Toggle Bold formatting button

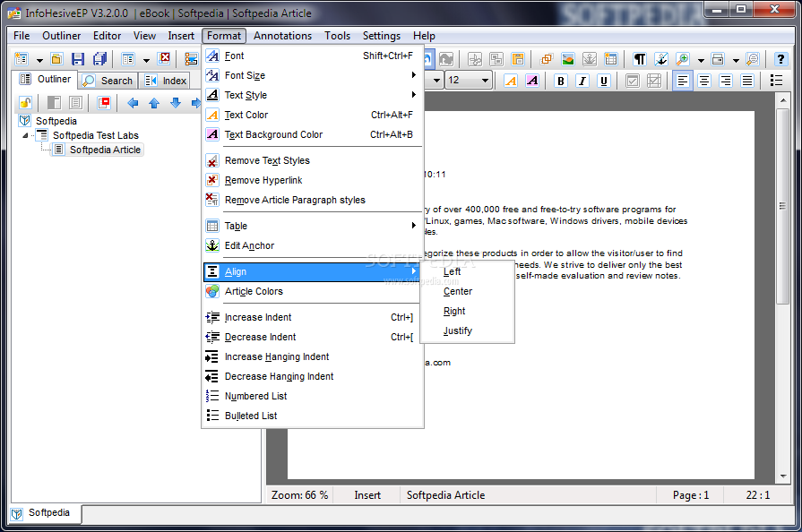coord(561,81)
